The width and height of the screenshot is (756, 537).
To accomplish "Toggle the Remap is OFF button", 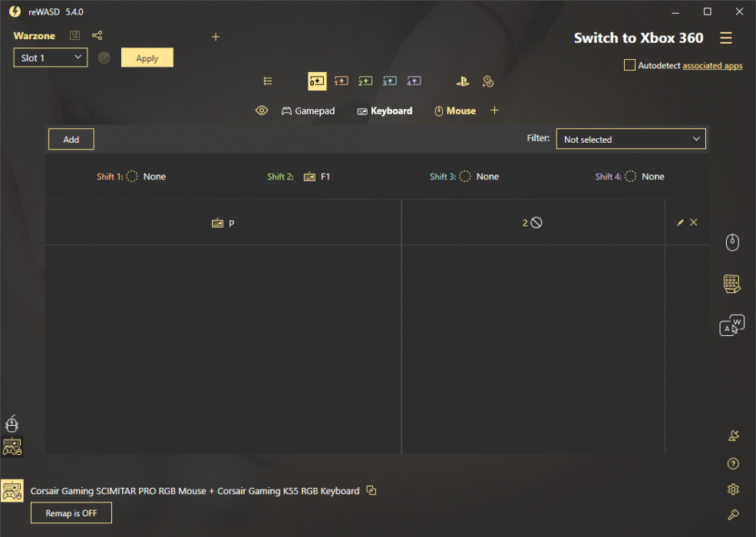I will pyautogui.click(x=71, y=513).
